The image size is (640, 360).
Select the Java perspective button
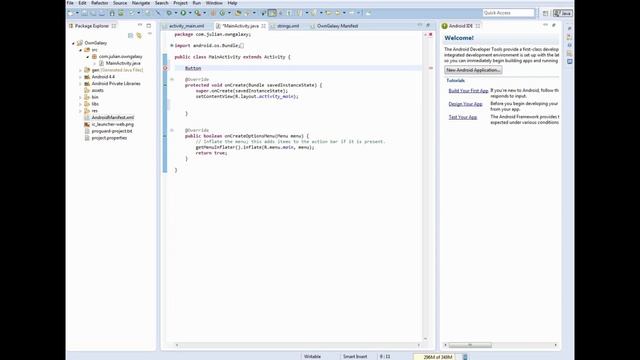(562, 13)
